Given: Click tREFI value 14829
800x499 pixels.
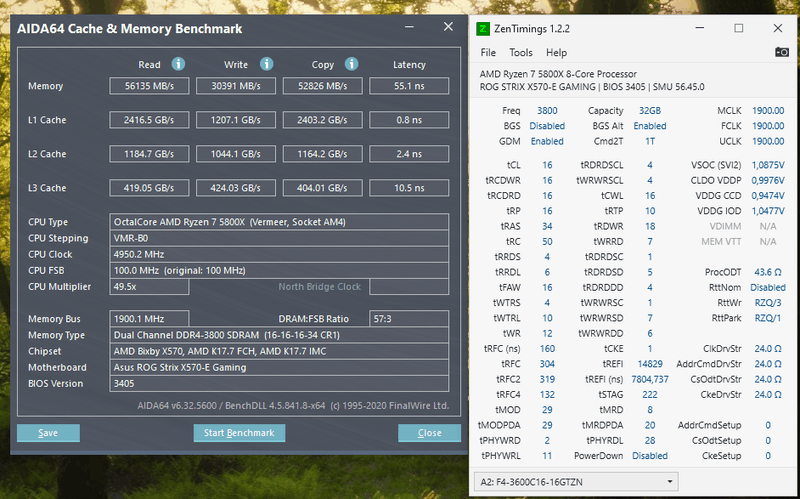Looking at the screenshot, I should pos(650,364).
